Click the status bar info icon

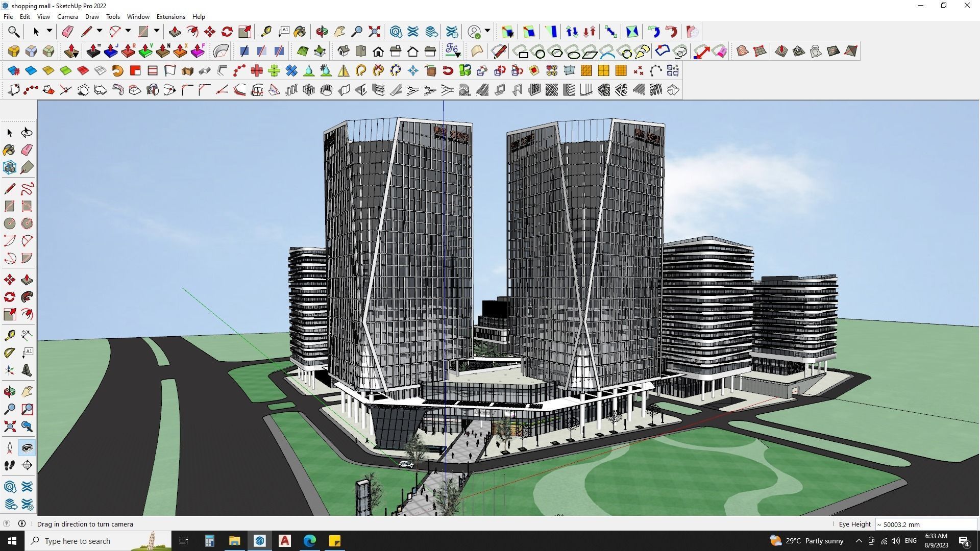tap(22, 523)
